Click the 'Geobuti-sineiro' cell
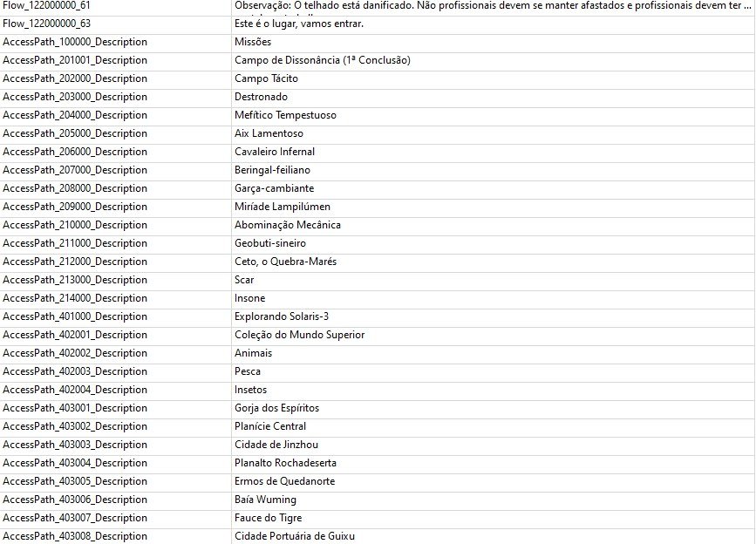This screenshot has height=544, width=756. coord(493,244)
